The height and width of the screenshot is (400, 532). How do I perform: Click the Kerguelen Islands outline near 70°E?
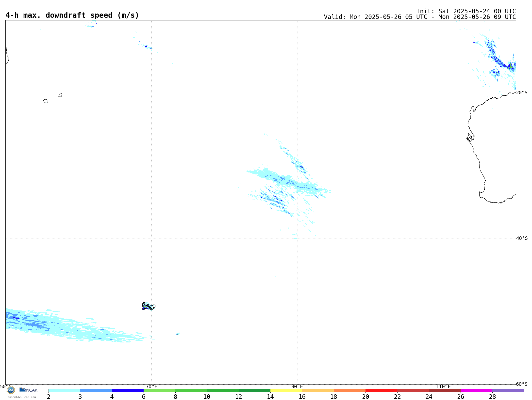tap(149, 306)
